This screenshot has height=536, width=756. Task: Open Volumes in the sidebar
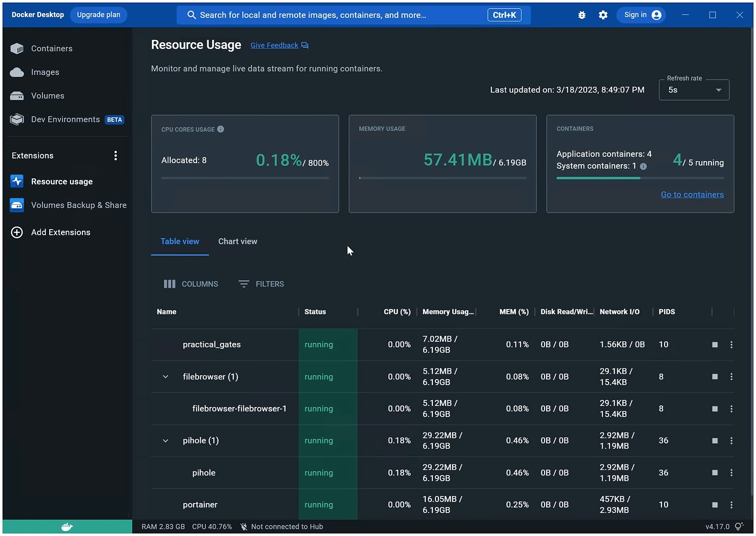click(48, 96)
